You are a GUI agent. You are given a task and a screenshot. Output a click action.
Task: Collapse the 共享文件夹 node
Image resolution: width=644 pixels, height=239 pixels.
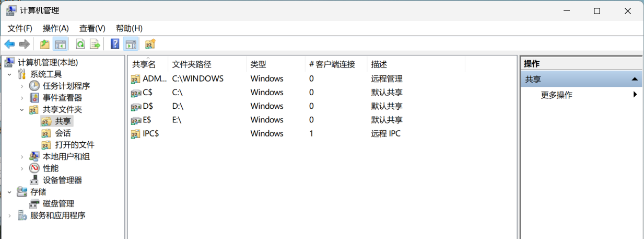22,109
